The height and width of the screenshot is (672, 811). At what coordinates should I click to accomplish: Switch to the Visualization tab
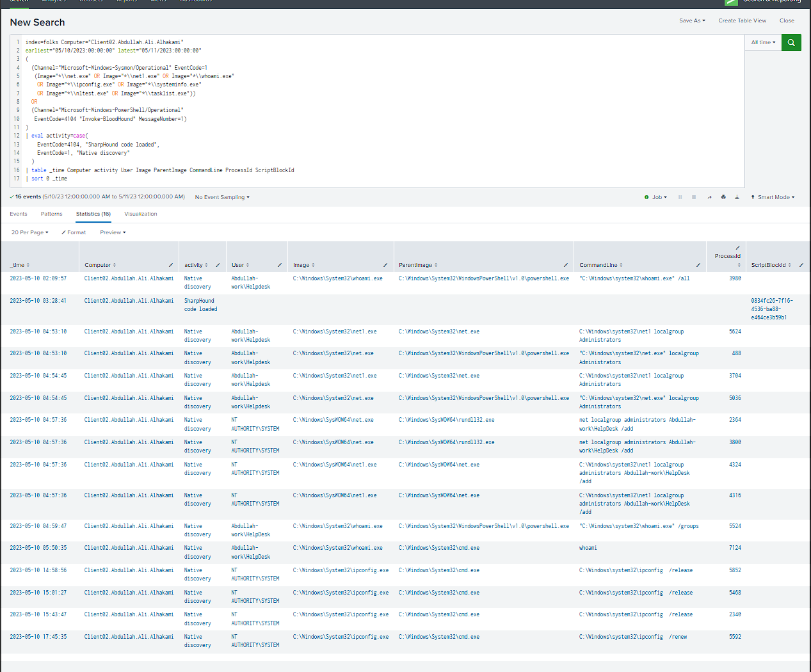click(x=141, y=214)
